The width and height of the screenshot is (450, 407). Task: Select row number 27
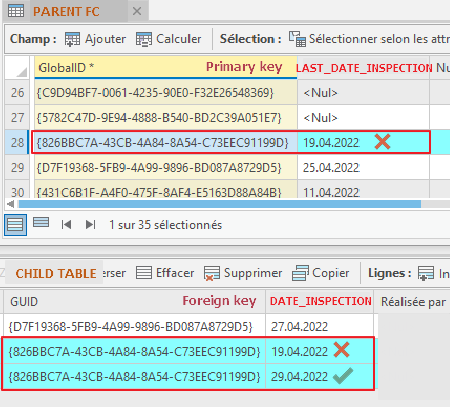(17, 117)
